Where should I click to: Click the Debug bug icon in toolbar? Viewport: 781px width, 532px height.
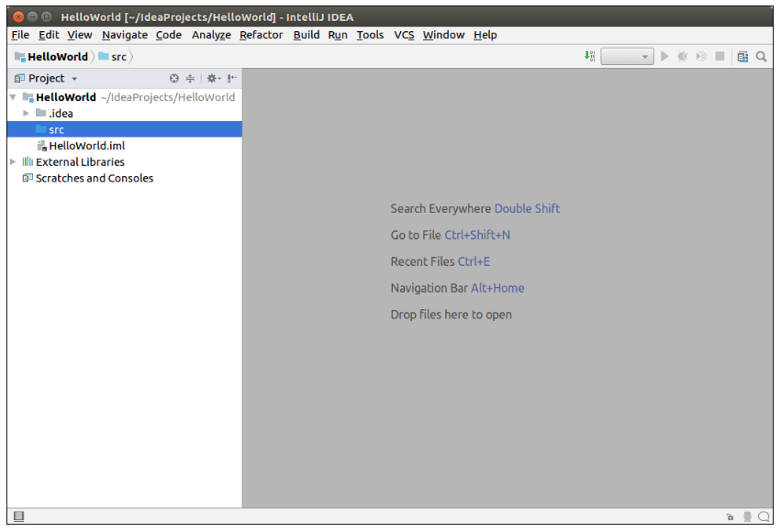click(x=683, y=56)
